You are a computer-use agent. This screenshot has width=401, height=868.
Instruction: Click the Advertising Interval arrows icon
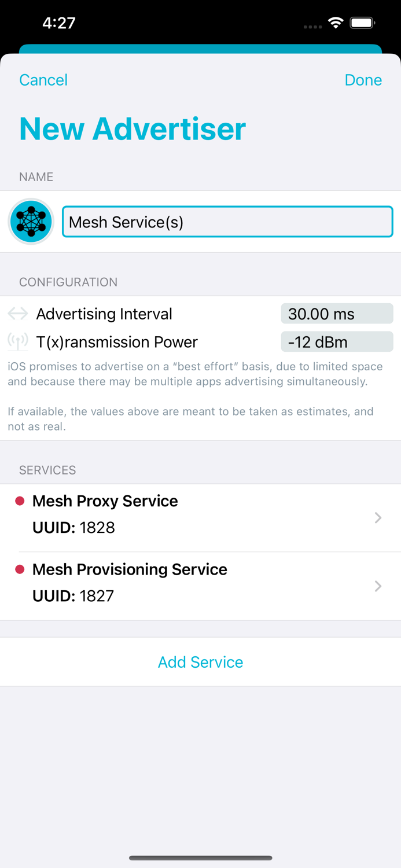17,314
